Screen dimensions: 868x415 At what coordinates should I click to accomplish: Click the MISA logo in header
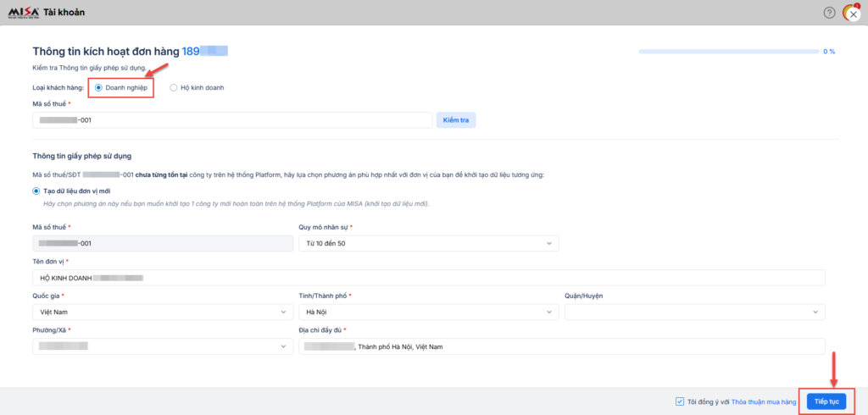[x=30, y=13]
